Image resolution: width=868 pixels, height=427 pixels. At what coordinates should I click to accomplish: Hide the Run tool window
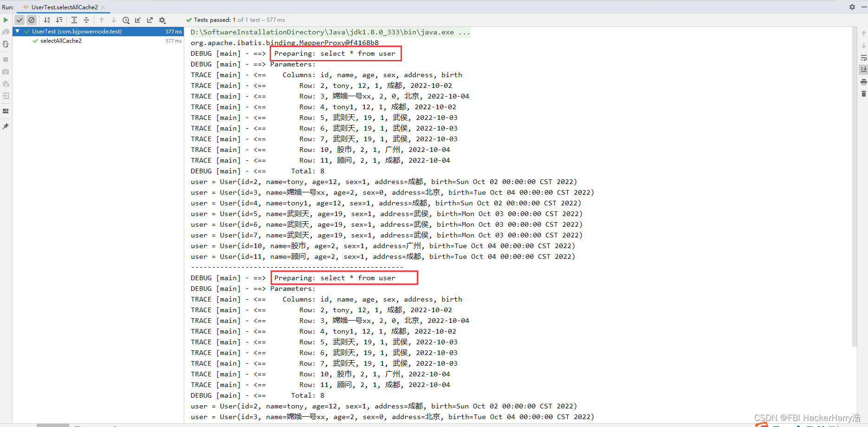(x=863, y=7)
